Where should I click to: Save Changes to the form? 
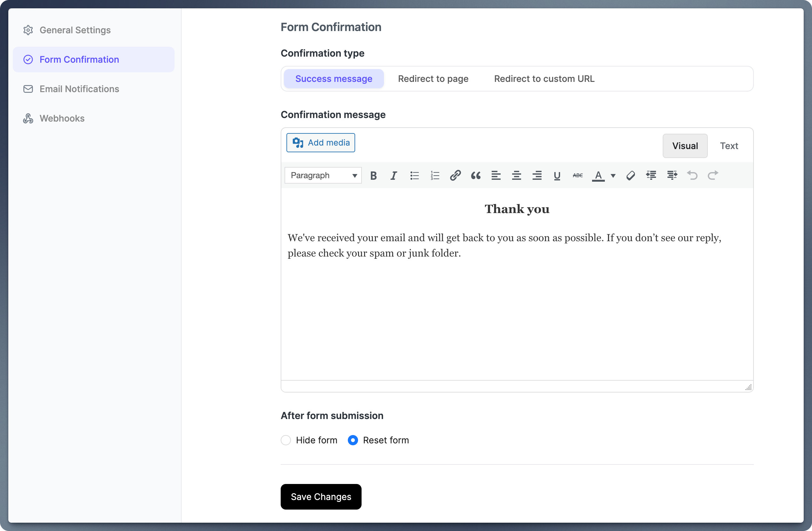pos(321,496)
